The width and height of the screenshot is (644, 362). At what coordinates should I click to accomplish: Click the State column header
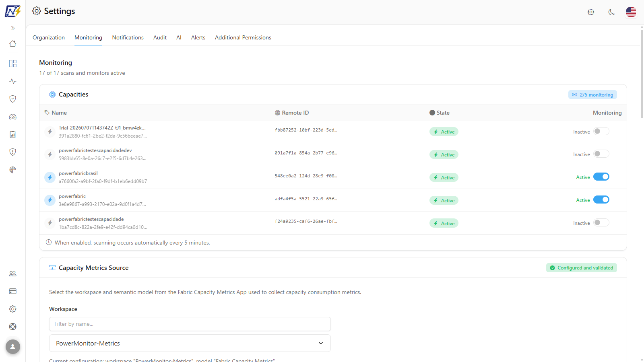point(440,113)
